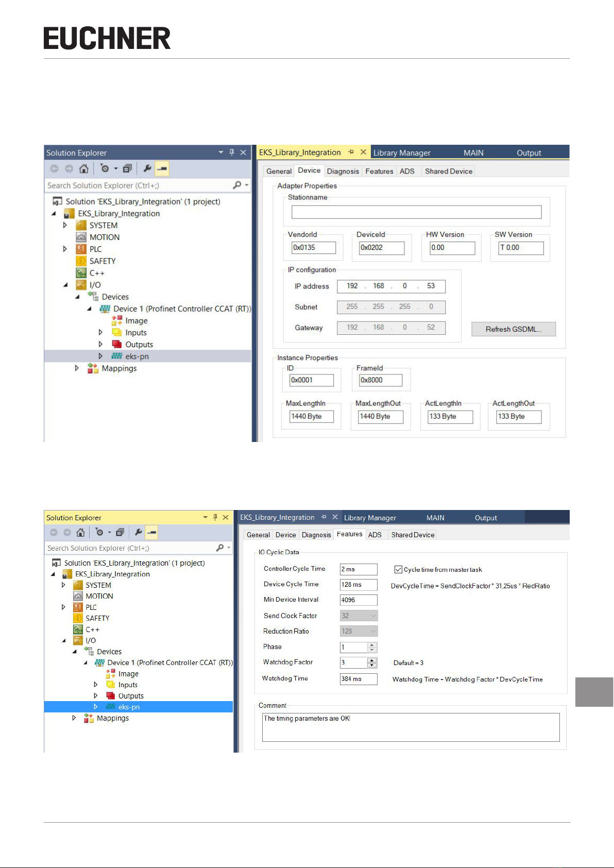Click the upper EKS_Library_Integration tab's pin icon
This screenshot has width=614, height=868.
(351, 152)
